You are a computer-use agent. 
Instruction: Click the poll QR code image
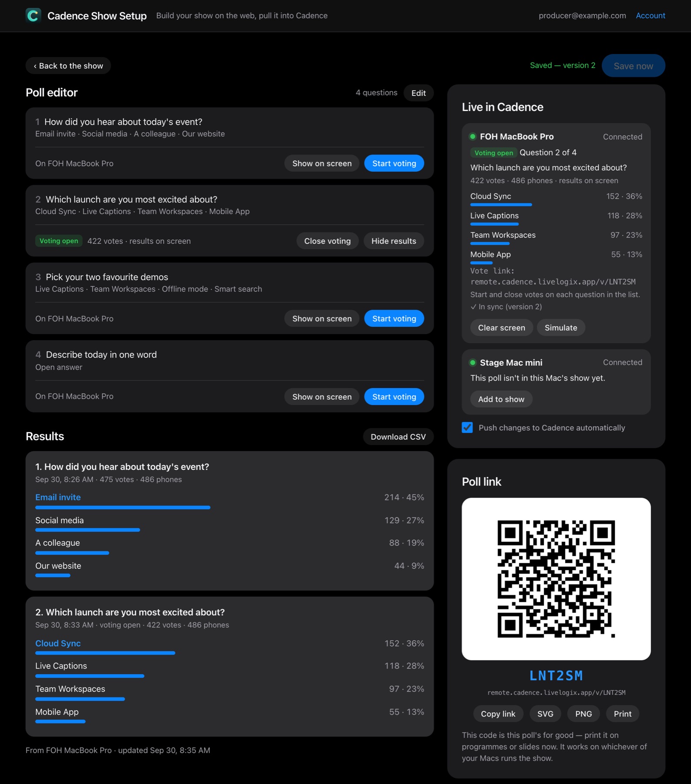tap(556, 579)
